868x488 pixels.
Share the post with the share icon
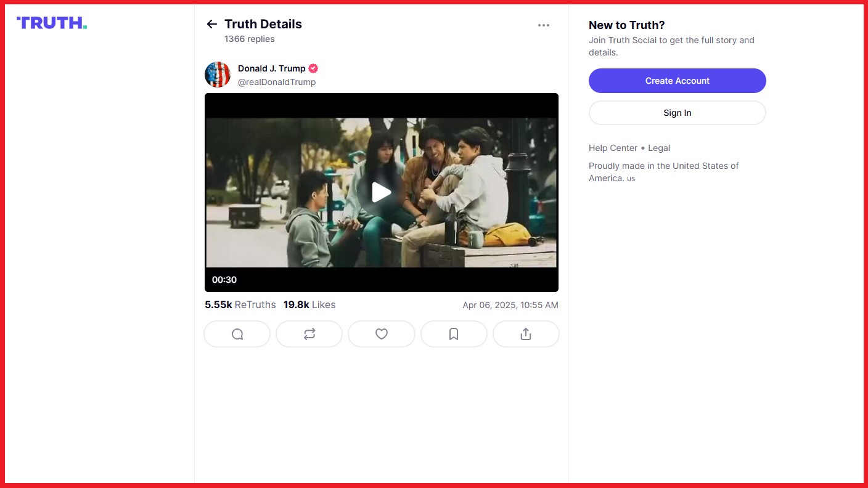tap(526, 334)
